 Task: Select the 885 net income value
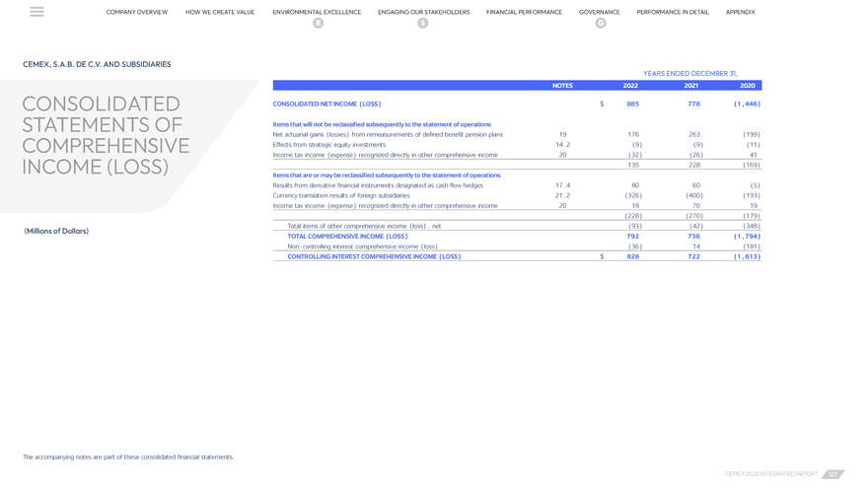[632, 105]
